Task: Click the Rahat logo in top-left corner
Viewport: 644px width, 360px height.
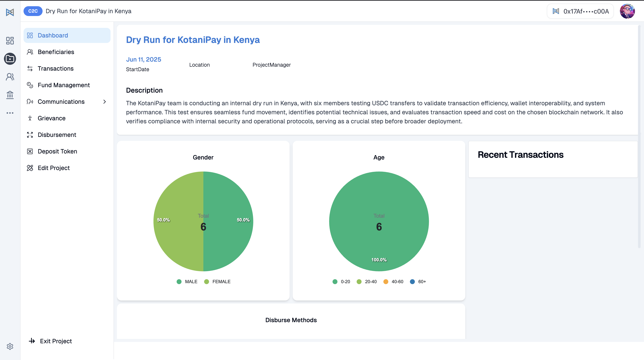Action: (10, 12)
